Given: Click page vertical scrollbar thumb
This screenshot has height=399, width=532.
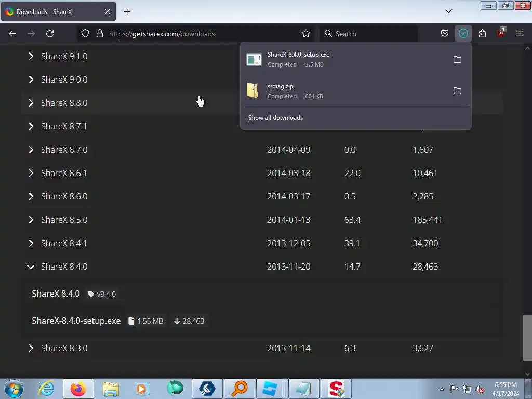Looking at the screenshot, I should point(527,338).
